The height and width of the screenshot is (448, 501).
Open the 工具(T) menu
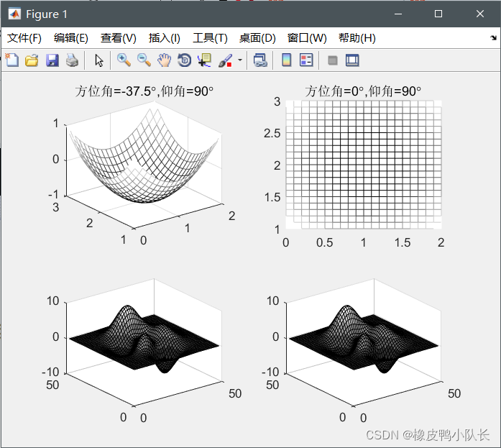pyautogui.click(x=210, y=38)
